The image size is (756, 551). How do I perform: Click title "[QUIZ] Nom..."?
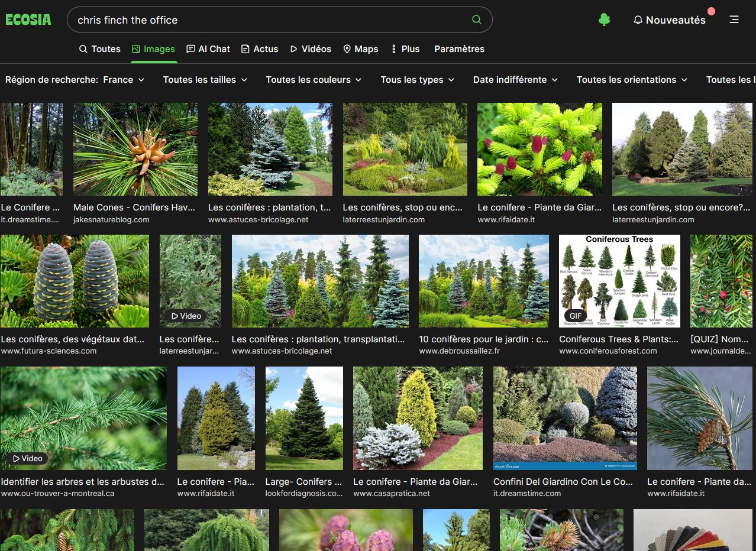(720, 339)
